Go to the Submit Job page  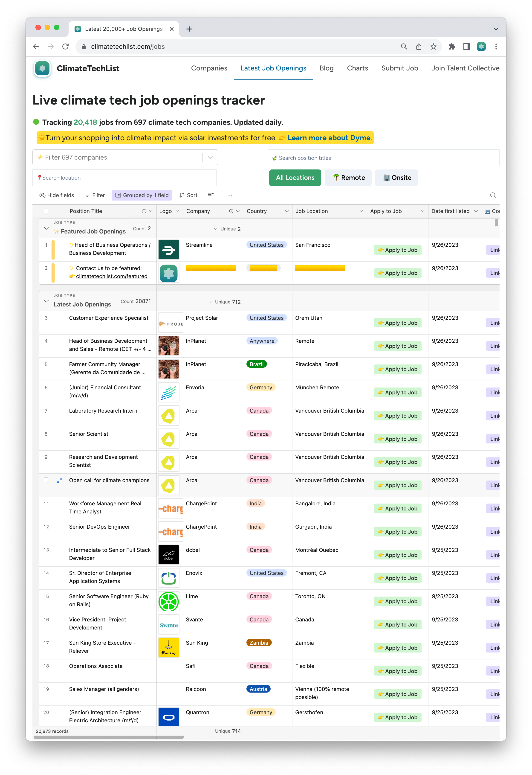tap(399, 68)
